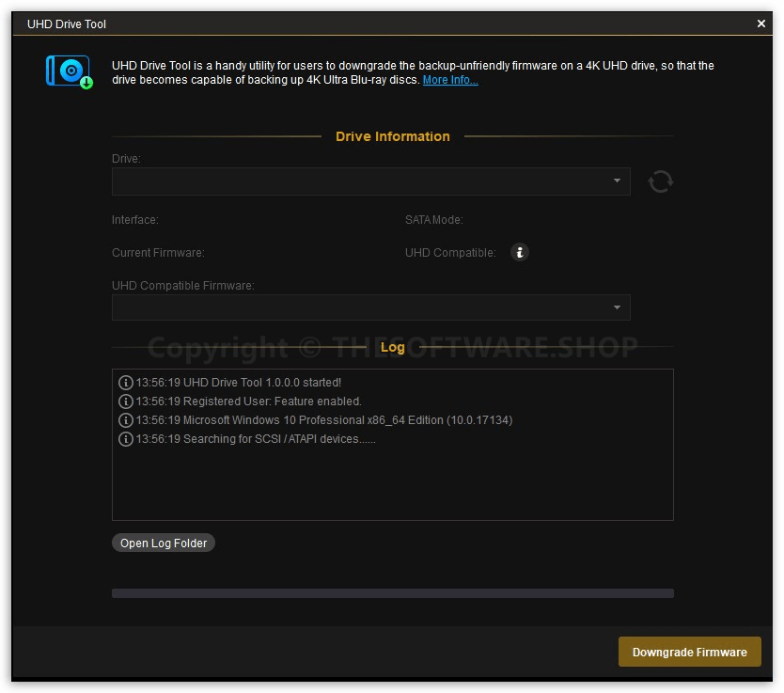Viewport: 784px width, 693px height.
Task: Click info icon beside Microsoft Windows 10 log entry
Action: (x=126, y=420)
